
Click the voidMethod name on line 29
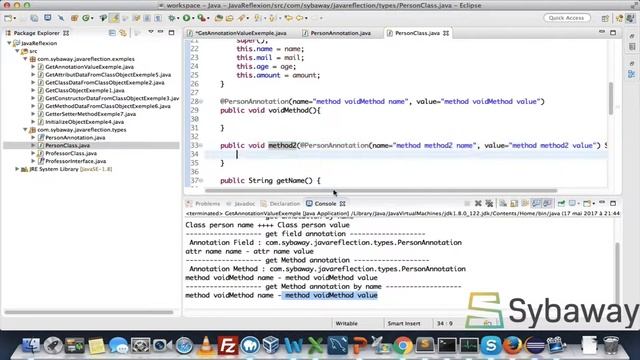coord(290,110)
